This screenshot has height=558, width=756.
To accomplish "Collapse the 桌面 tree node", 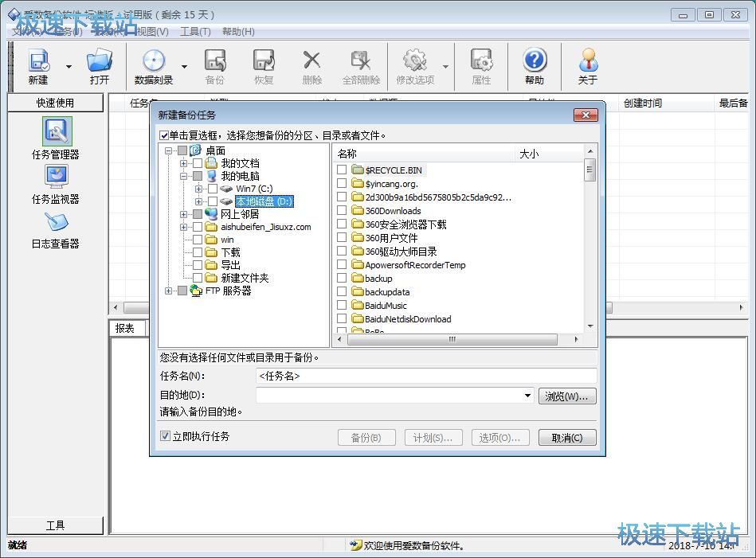I will pos(168,150).
